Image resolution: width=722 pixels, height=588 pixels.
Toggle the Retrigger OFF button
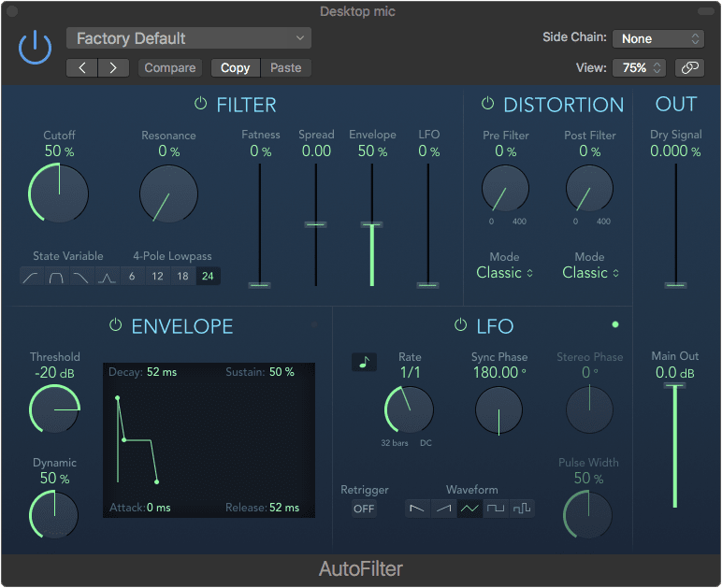click(x=364, y=509)
